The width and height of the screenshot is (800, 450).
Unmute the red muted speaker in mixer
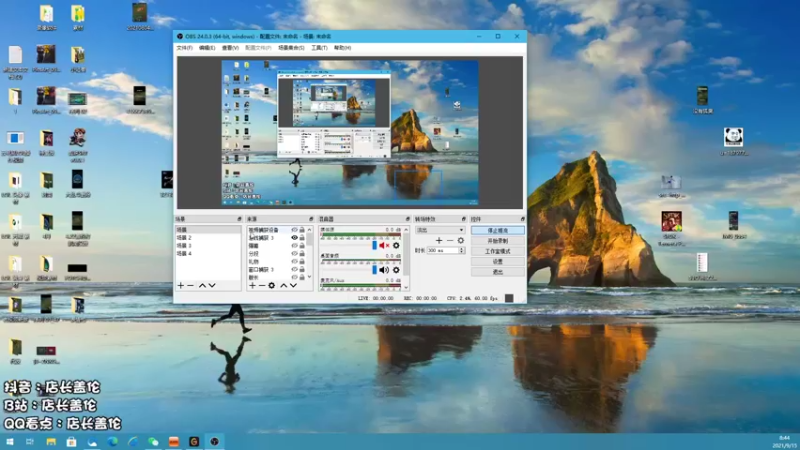[384, 245]
